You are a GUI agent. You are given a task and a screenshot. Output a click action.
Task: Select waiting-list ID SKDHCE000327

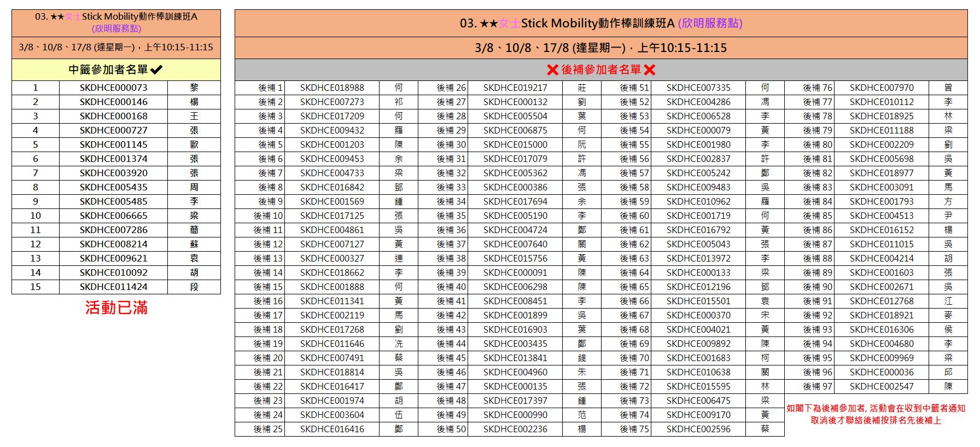pyautogui.click(x=332, y=258)
